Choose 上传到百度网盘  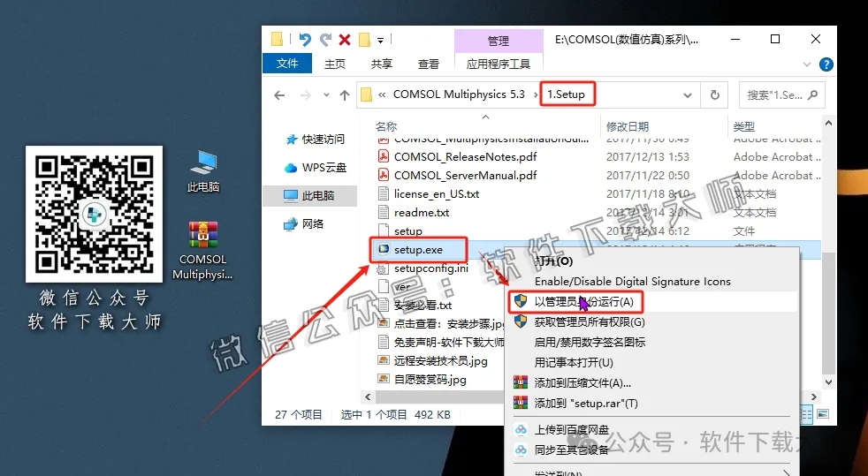[571, 429]
